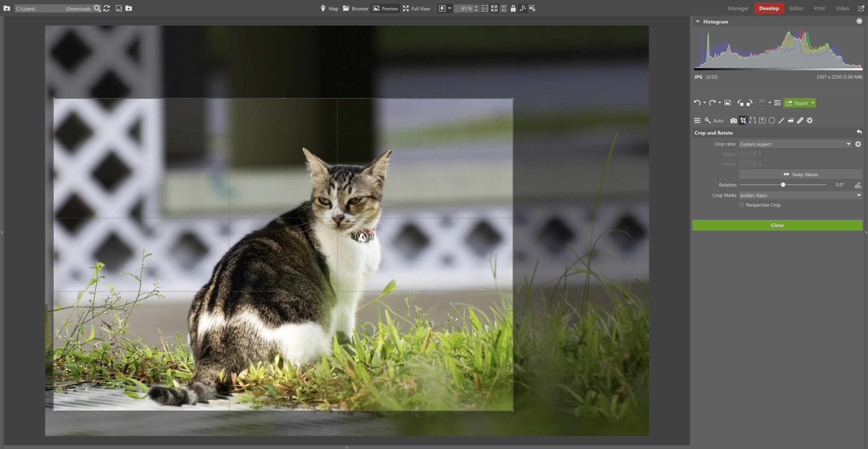The width and height of the screenshot is (868, 449).
Task: Click the zoom percentage stepper arrows
Action: (x=476, y=8)
